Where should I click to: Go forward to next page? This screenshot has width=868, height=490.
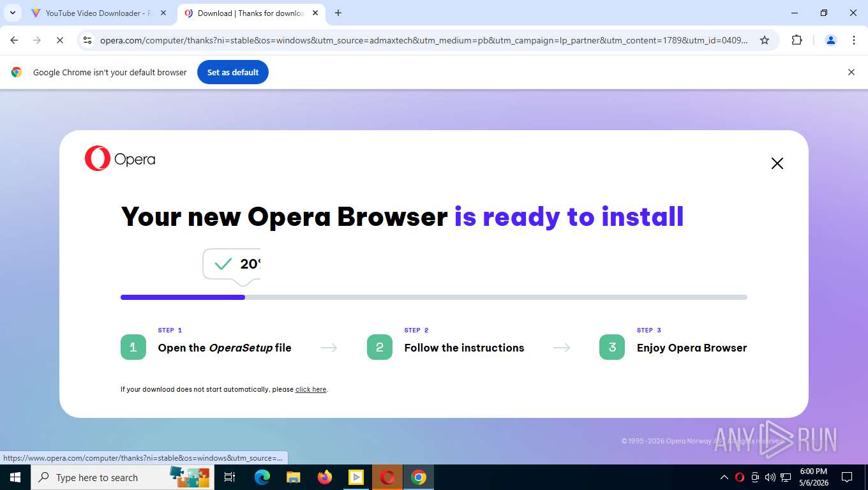[37, 40]
